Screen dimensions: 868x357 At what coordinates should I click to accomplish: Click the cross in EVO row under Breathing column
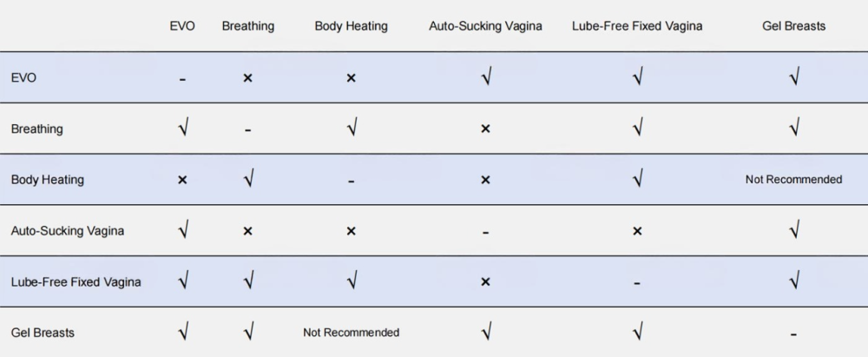pyautogui.click(x=247, y=77)
